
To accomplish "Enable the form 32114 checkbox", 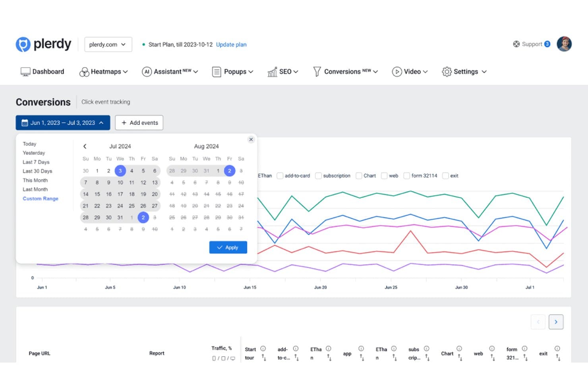I will pyautogui.click(x=406, y=176).
